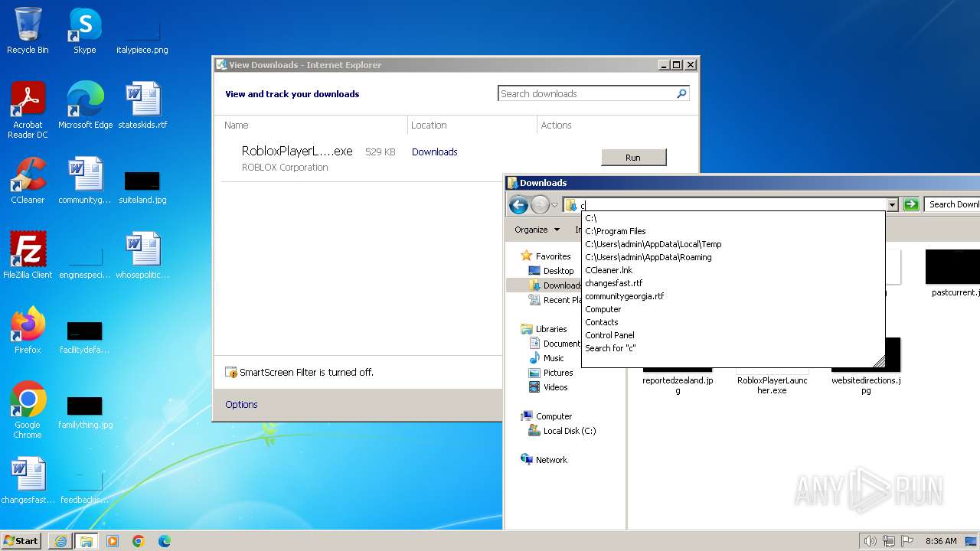This screenshot has width=980, height=551.
Task: Choose Contacts in the suggestion list
Action: pyautogui.click(x=733, y=322)
